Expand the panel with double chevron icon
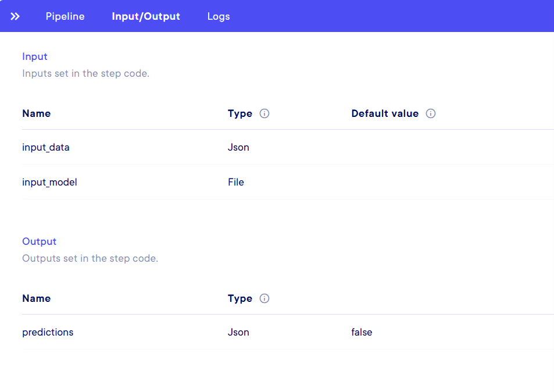This screenshot has width=554, height=392. [15, 16]
